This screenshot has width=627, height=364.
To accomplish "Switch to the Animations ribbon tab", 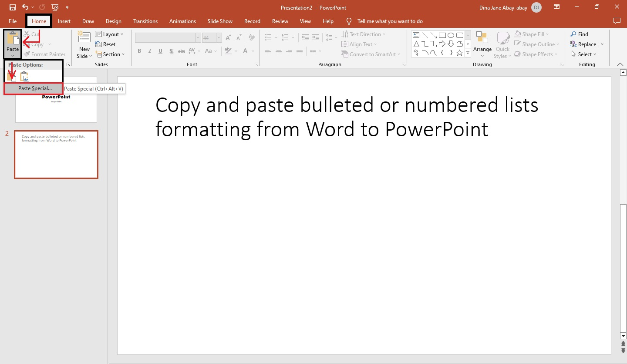I will [182, 21].
